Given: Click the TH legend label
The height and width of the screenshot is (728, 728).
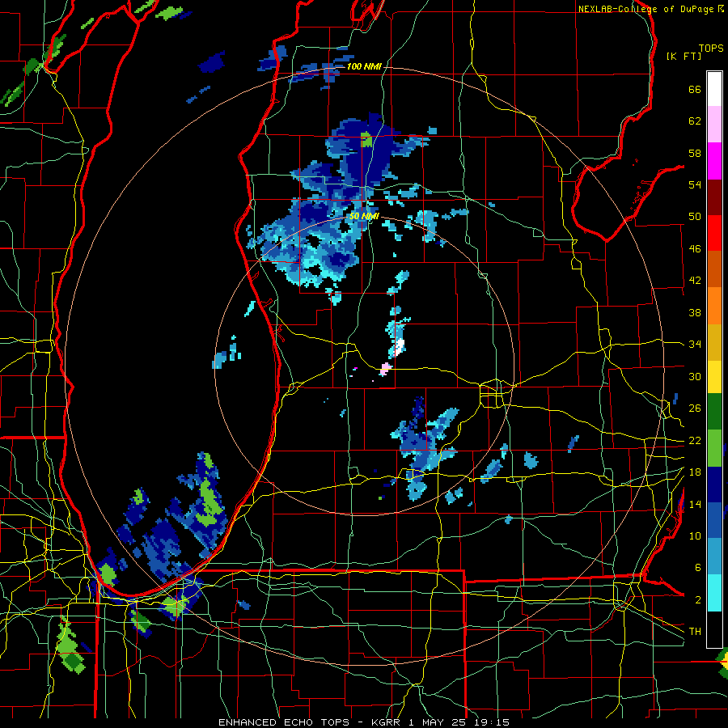Looking at the screenshot, I should click(x=695, y=632).
